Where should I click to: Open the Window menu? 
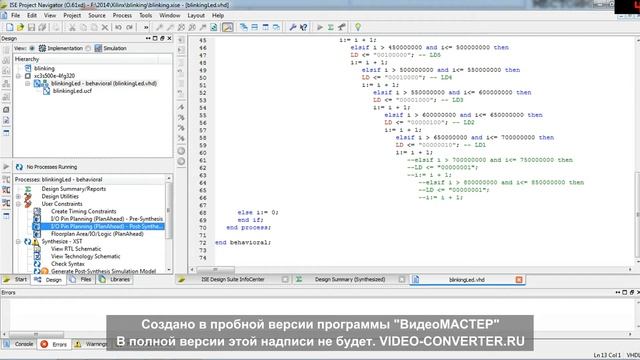click(x=169, y=16)
